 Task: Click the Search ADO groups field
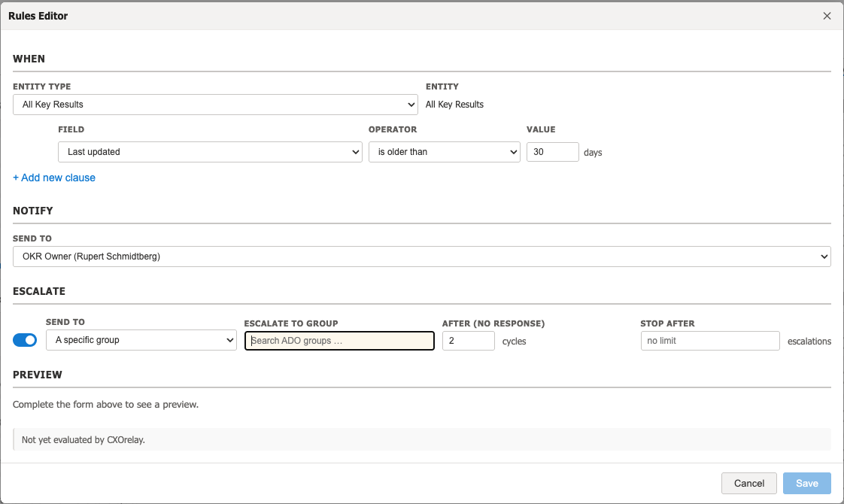coord(339,341)
